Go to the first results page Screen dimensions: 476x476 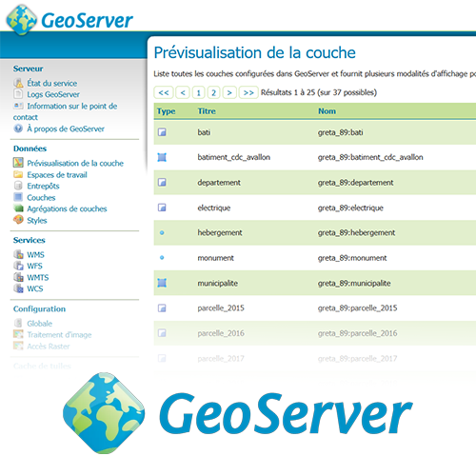(164, 92)
